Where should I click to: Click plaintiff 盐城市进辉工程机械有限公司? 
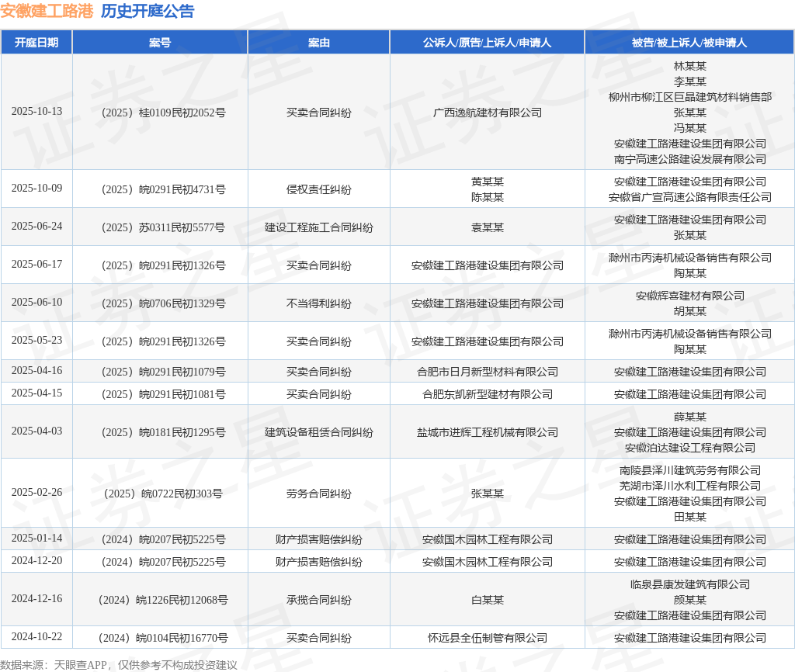(488, 432)
